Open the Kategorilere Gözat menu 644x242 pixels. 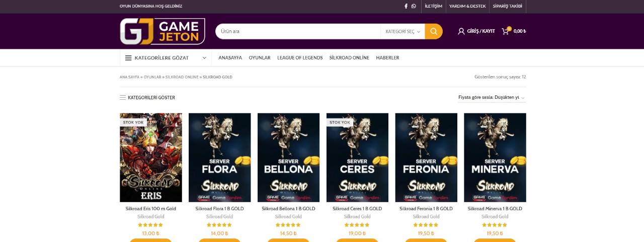[166, 58]
